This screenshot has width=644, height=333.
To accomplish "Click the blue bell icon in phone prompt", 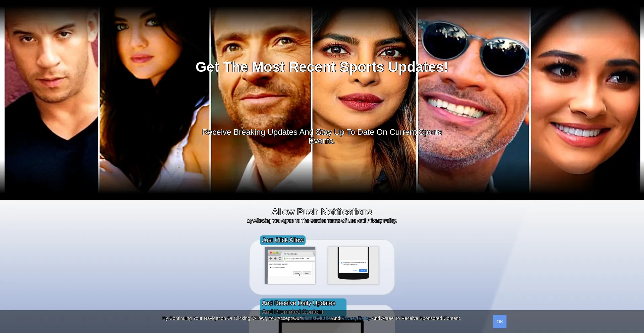I will 342,263.
